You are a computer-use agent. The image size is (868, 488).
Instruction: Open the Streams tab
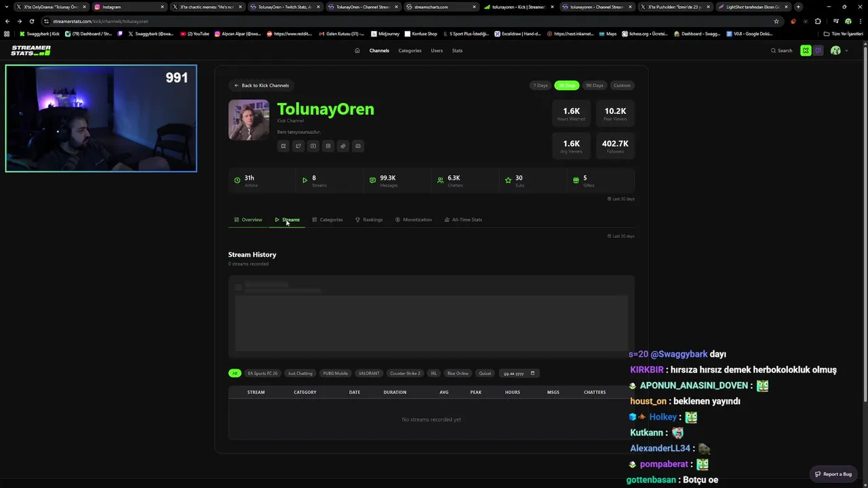pyautogui.click(x=288, y=220)
